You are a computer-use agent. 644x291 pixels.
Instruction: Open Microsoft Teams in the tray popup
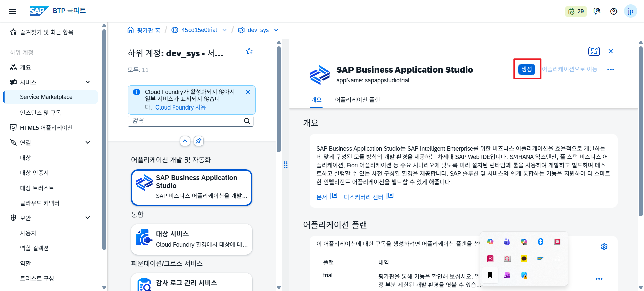pyautogui.click(x=507, y=242)
